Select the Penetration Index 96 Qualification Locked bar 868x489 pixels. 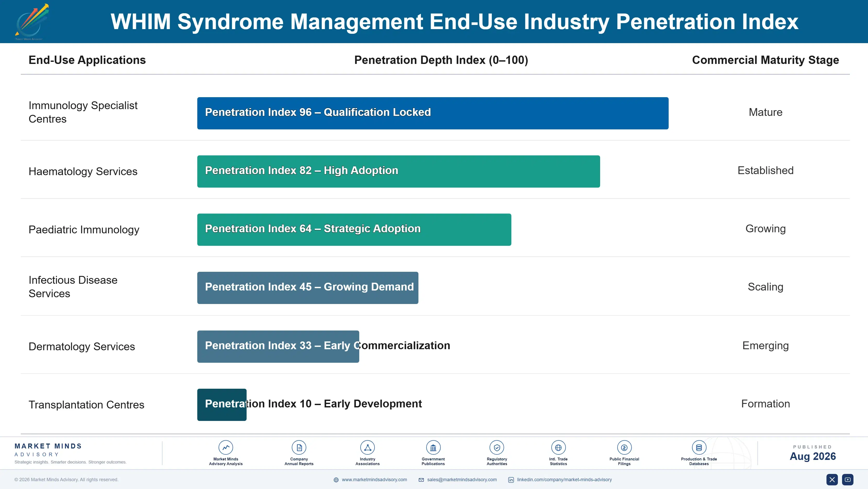[433, 113]
